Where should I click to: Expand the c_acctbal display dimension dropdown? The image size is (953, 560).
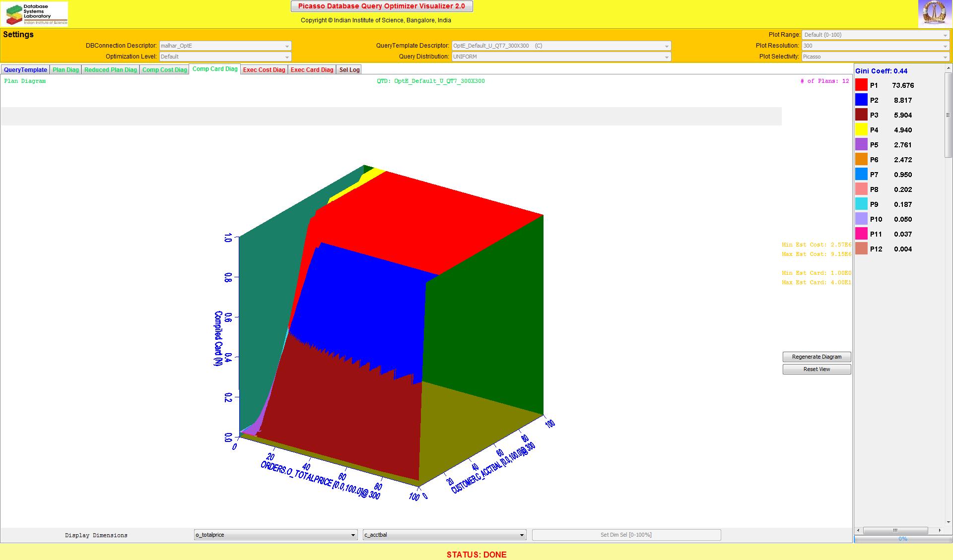pyautogui.click(x=444, y=535)
